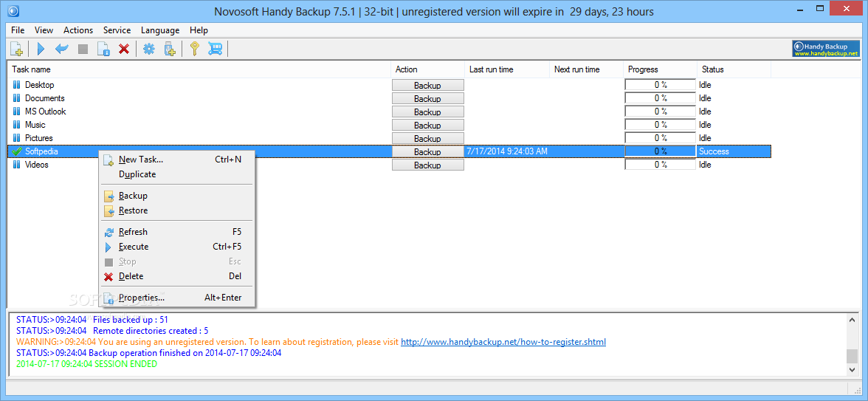The image size is (868, 401).
Task: Click the icon beside the Videos task
Action: pos(16,165)
